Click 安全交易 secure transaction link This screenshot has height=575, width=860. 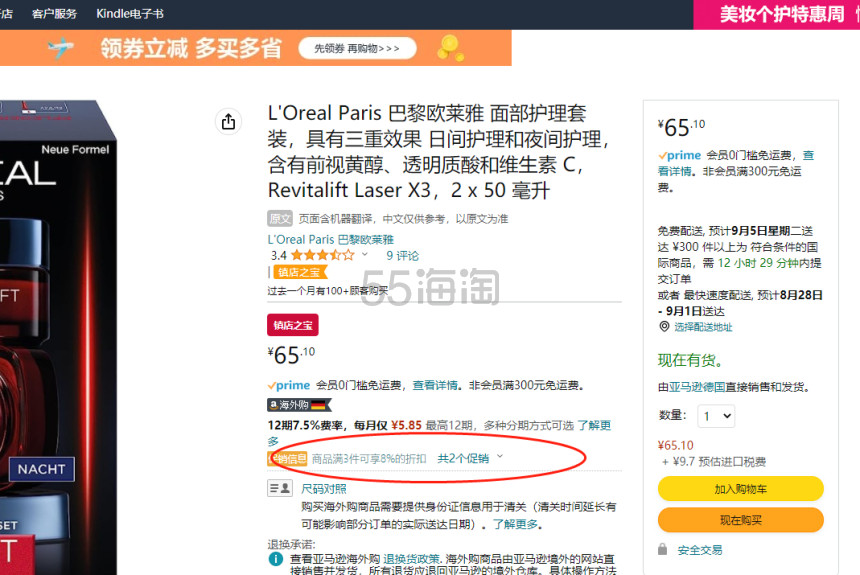pos(700,550)
